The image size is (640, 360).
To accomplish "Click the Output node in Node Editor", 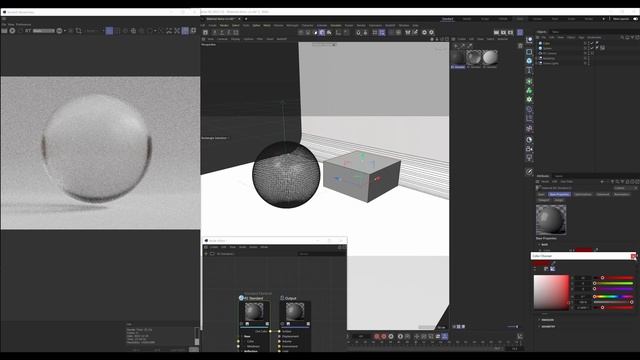I will pyautogui.click(x=295, y=312).
